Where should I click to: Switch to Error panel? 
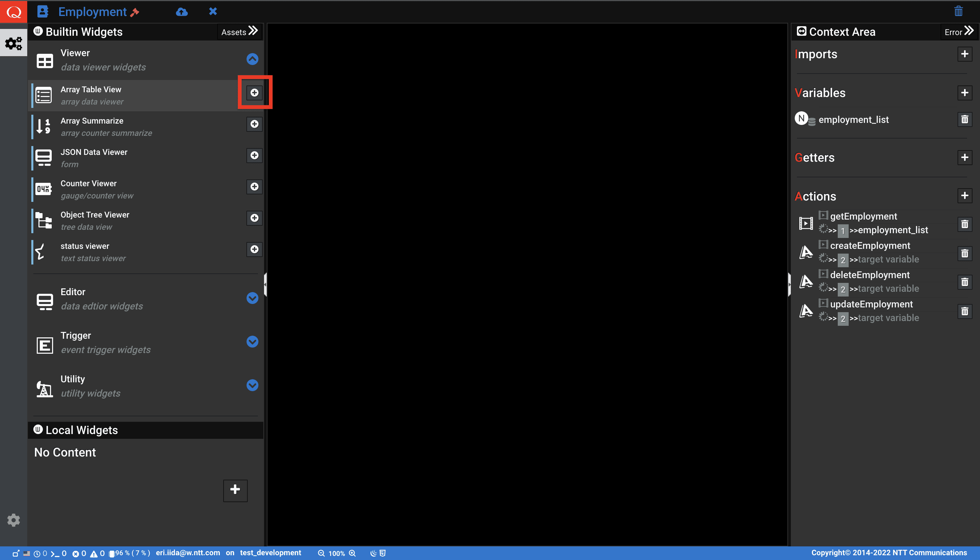[959, 32]
